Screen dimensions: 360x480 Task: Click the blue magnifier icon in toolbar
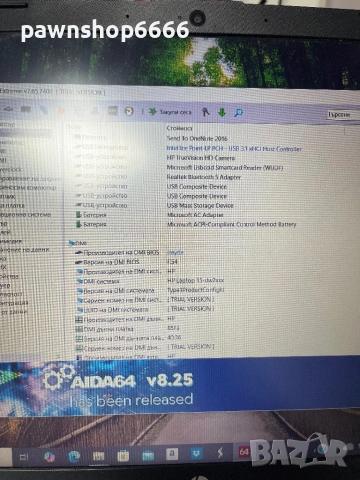(238, 113)
